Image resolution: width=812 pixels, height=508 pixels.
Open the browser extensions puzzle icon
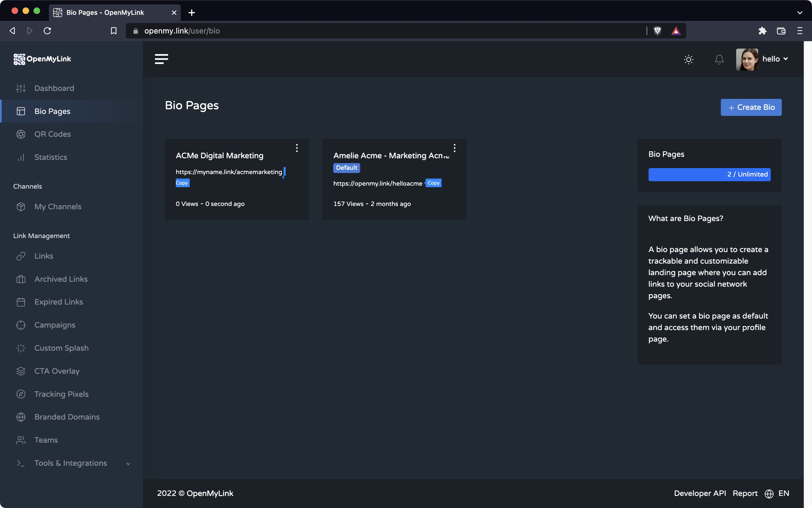coord(762,31)
